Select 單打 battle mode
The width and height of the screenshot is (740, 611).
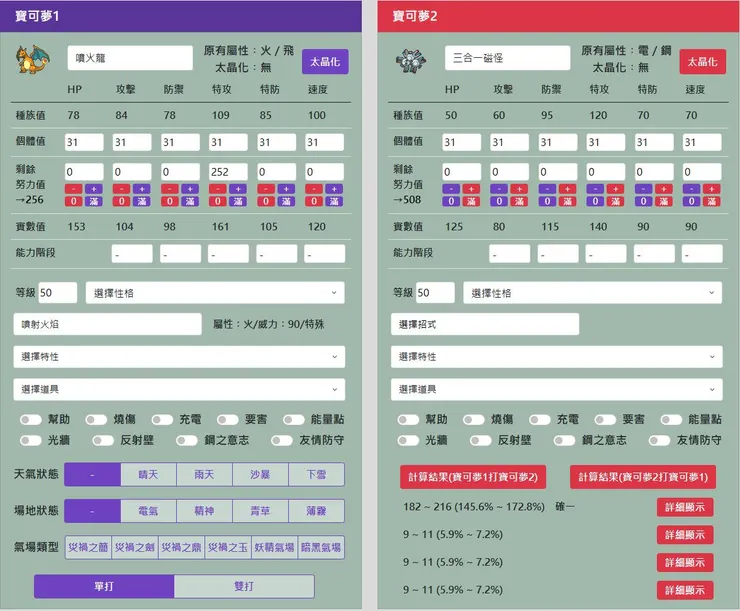[104, 586]
